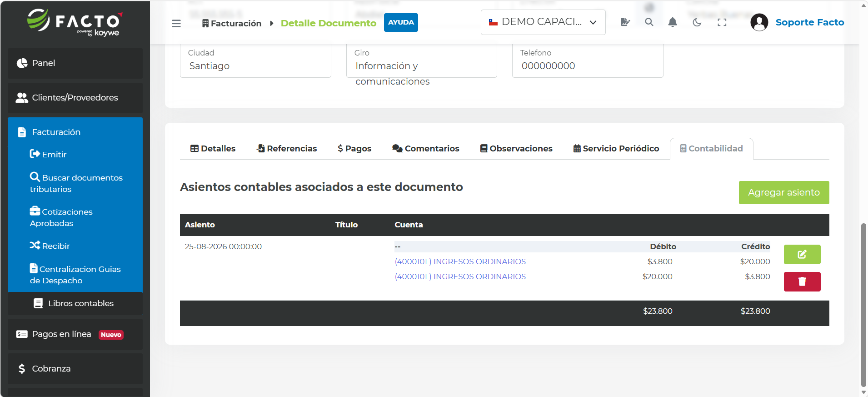Click the AYUDA help button
Screen dimensions: 868x397
(401, 22)
